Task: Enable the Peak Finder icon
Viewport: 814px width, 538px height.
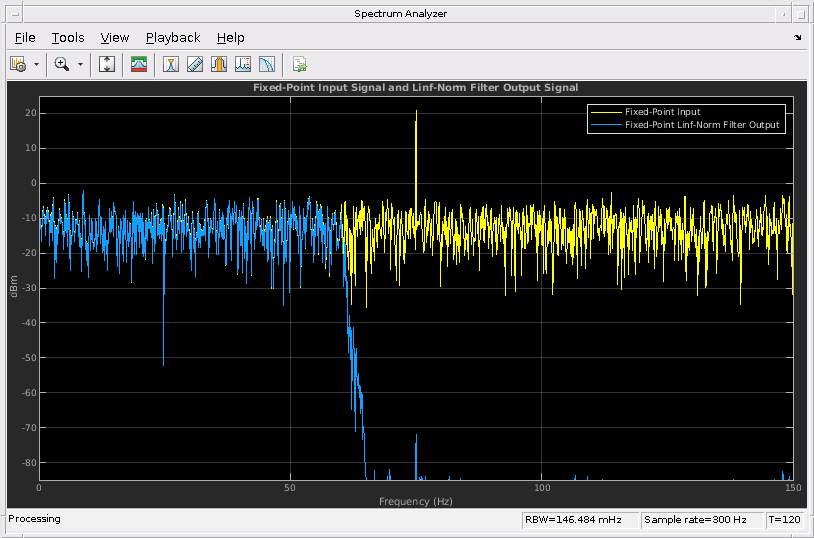Action: pos(243,64)
